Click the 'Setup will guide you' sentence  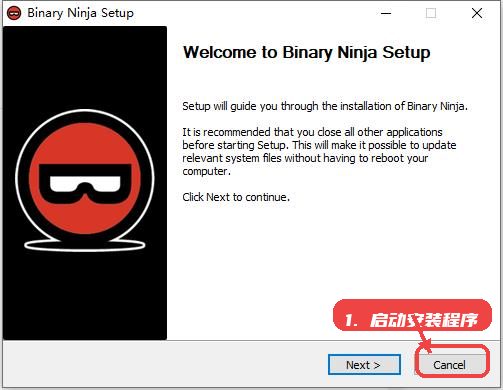click(325, 106)
